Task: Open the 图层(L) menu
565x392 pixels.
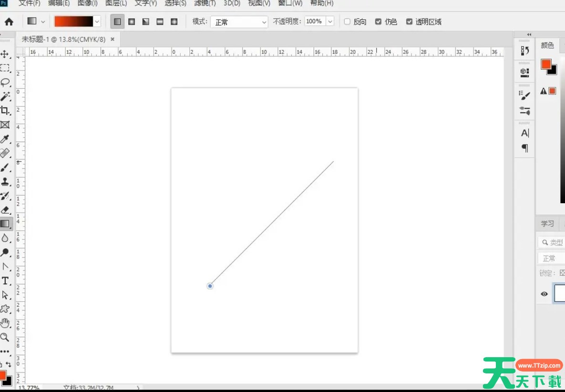Action: 116,3
